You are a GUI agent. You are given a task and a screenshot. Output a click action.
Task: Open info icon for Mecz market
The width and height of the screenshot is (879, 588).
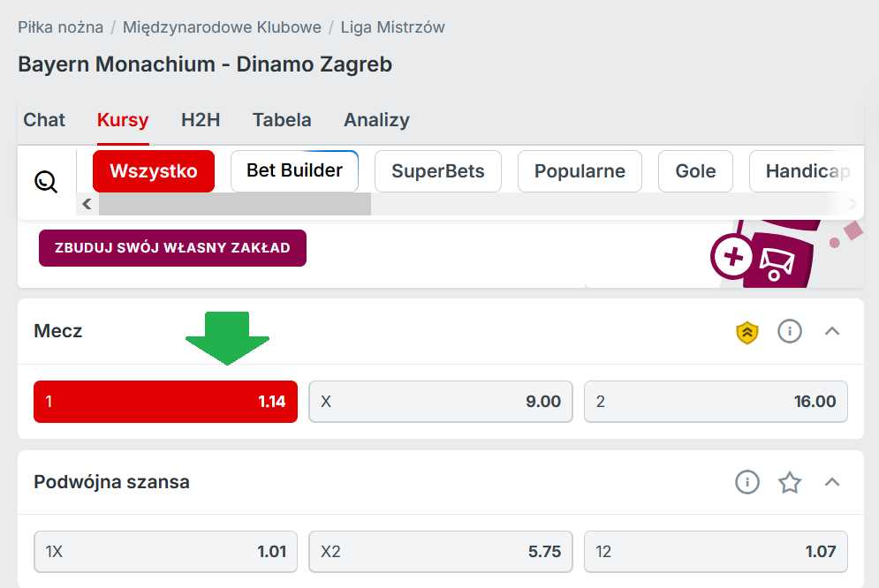[789, 332]
